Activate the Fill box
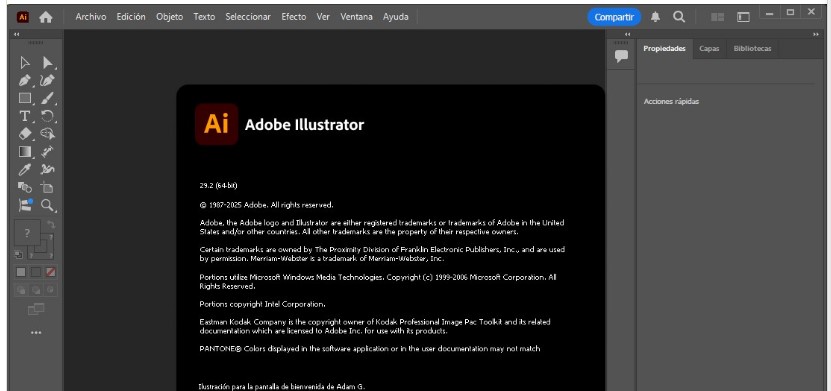Viewport: 831px width, 391px height. tap(27, 233)
